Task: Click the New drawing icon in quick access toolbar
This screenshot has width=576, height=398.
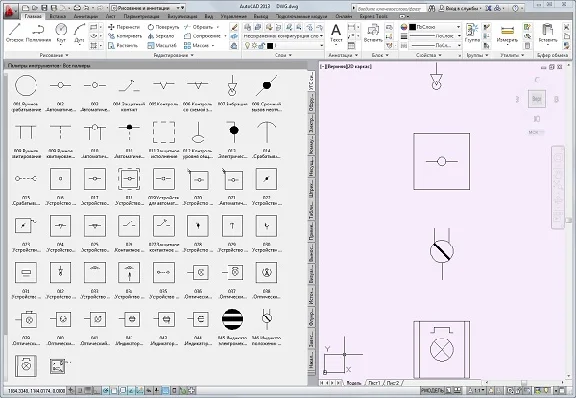Action: coord(25,8)
